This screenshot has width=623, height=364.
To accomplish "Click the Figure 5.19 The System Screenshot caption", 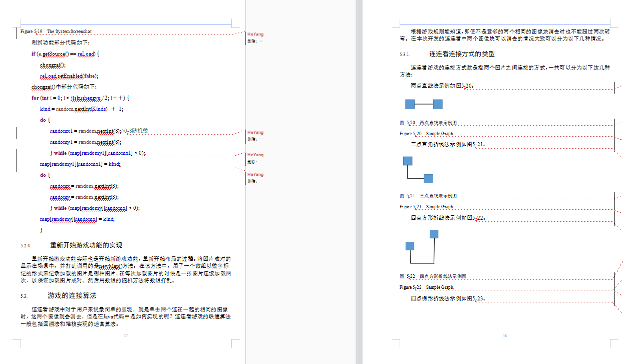I will click(56, 32).
